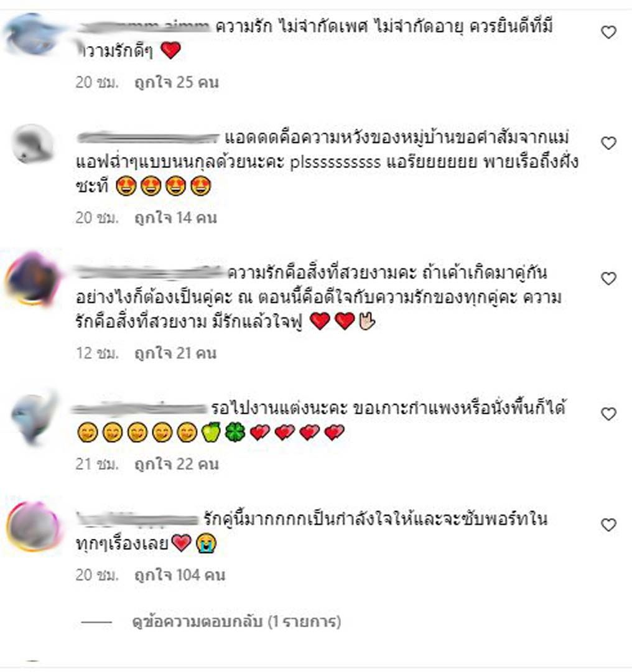Screen dimensions: 632x672
Task: Open profile picture of first commenter
Action: (x=31, y=34)
